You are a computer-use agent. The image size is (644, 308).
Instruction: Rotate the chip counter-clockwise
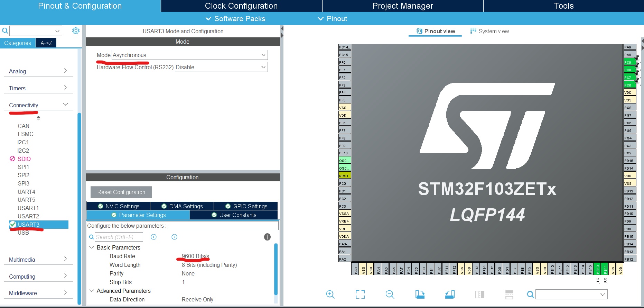tap(450, 294)
